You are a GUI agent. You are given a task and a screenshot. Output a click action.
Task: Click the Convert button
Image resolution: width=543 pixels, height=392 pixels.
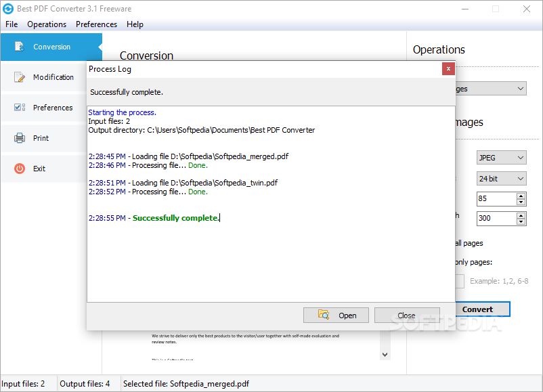click(x=482, y=309)
